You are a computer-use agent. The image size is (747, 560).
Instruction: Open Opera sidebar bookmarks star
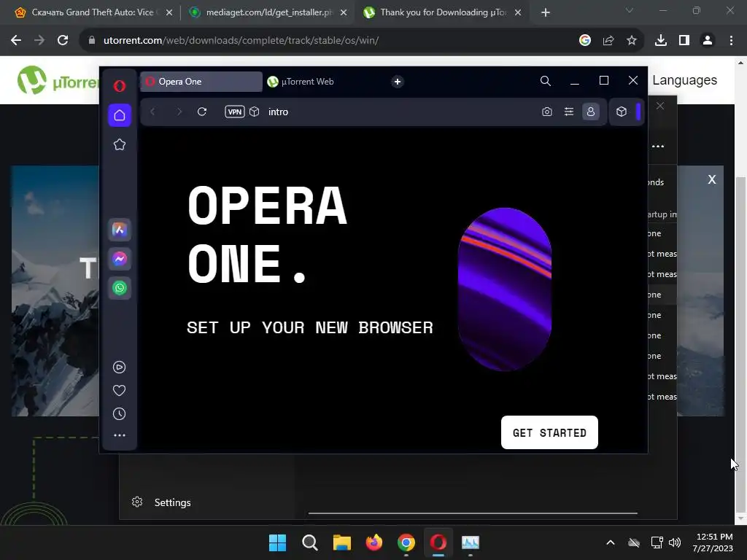pos(120,144)
